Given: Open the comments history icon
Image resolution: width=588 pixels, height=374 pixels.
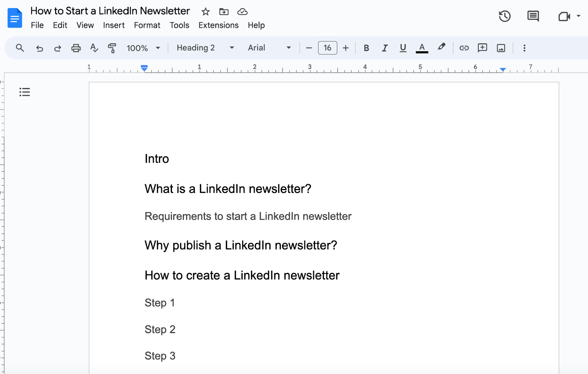Looking at the screenshot, I should pos(533,16).
